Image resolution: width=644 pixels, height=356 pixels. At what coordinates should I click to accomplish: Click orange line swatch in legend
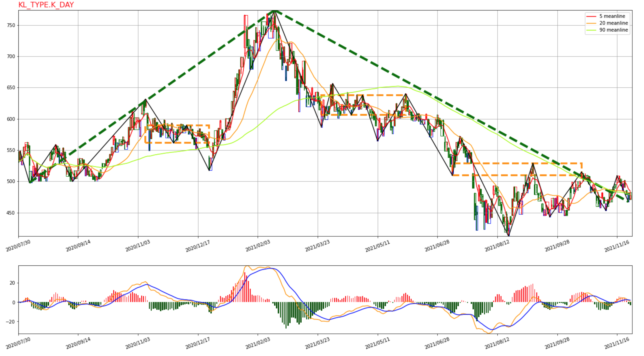591,23
